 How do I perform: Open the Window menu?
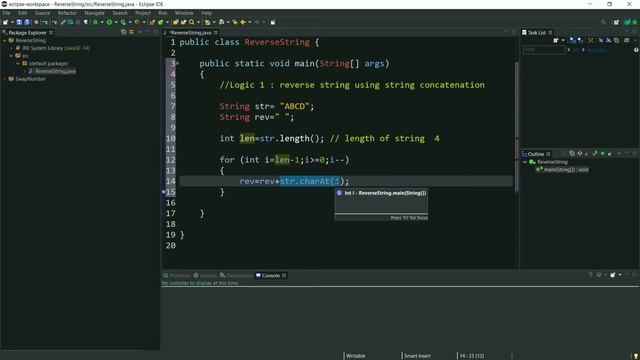(184, 13)
